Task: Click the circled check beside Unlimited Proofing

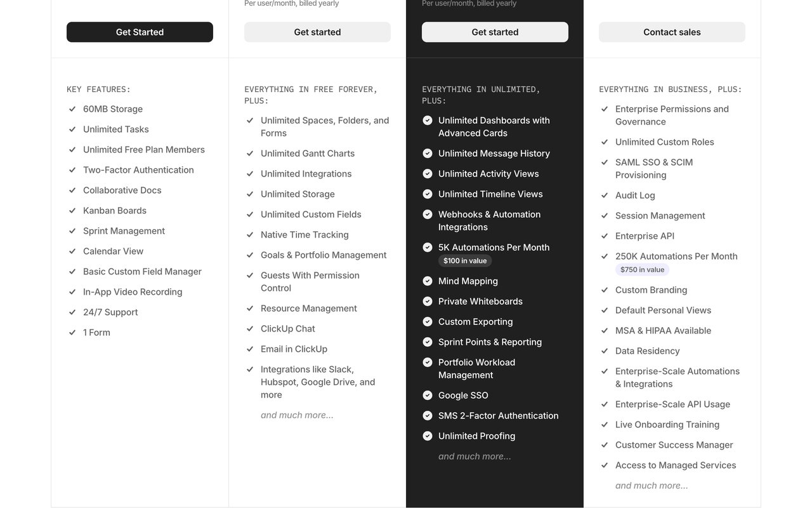Action: coord(428,436)
